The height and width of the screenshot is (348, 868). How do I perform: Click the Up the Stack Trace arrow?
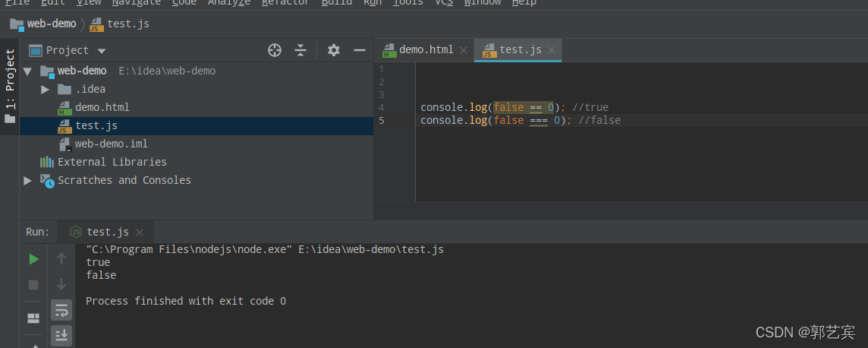point(61,259)
